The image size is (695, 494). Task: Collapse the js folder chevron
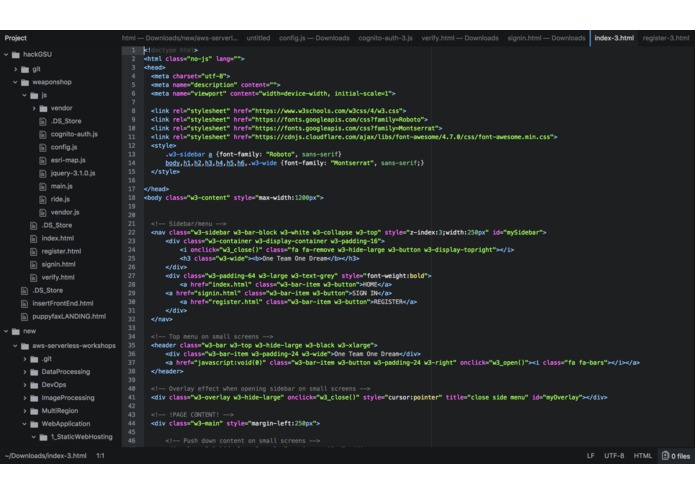(25, 95)
